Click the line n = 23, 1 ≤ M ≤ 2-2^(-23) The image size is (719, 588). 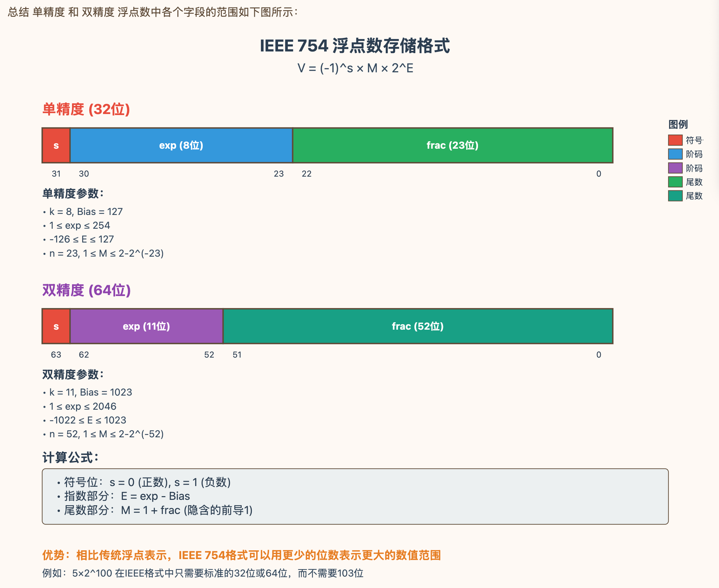pyautogui.click(x=103, y=253)
